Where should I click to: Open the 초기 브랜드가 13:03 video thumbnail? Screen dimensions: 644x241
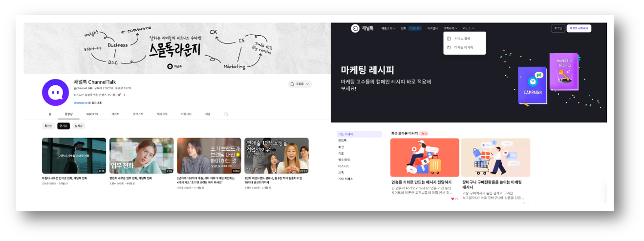209,156
